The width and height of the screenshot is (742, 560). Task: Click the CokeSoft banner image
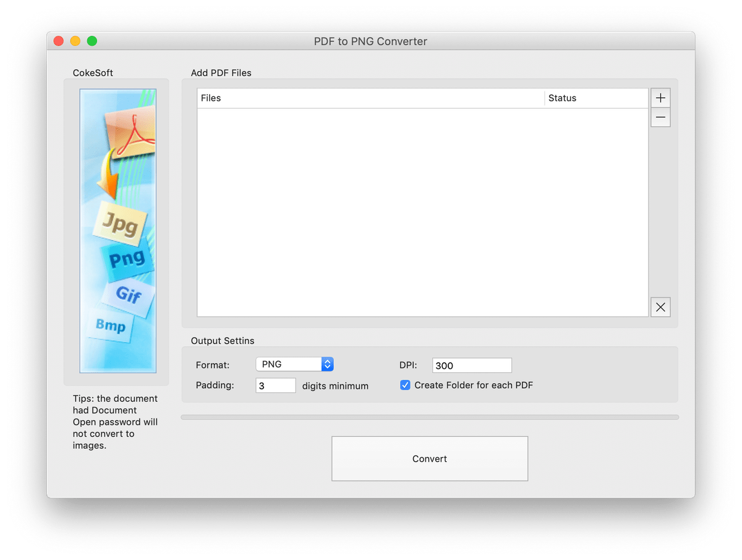click(117, 231)
